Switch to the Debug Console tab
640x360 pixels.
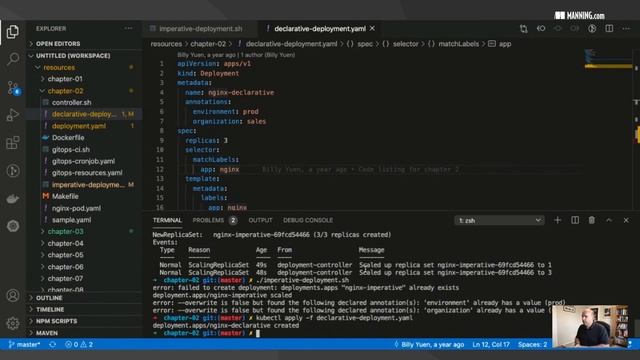pyautogui.click(x=308, y=220)
